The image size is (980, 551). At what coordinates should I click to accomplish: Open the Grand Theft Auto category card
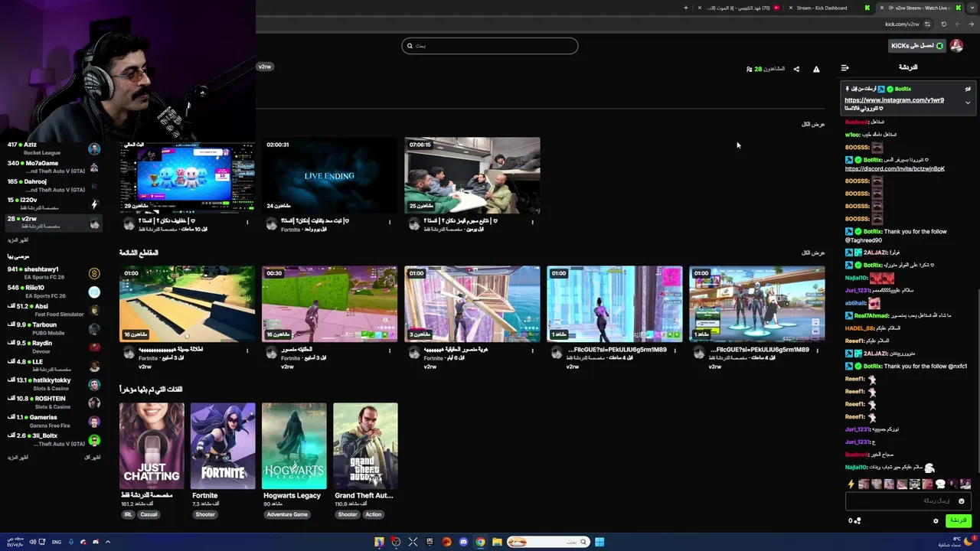click(x=365, y=445)
